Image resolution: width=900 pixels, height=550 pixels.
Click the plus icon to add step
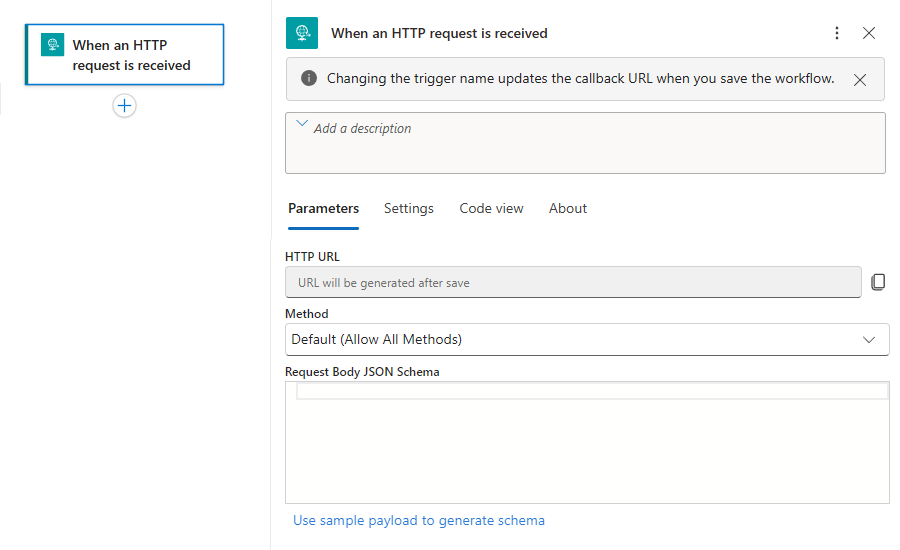124,105
